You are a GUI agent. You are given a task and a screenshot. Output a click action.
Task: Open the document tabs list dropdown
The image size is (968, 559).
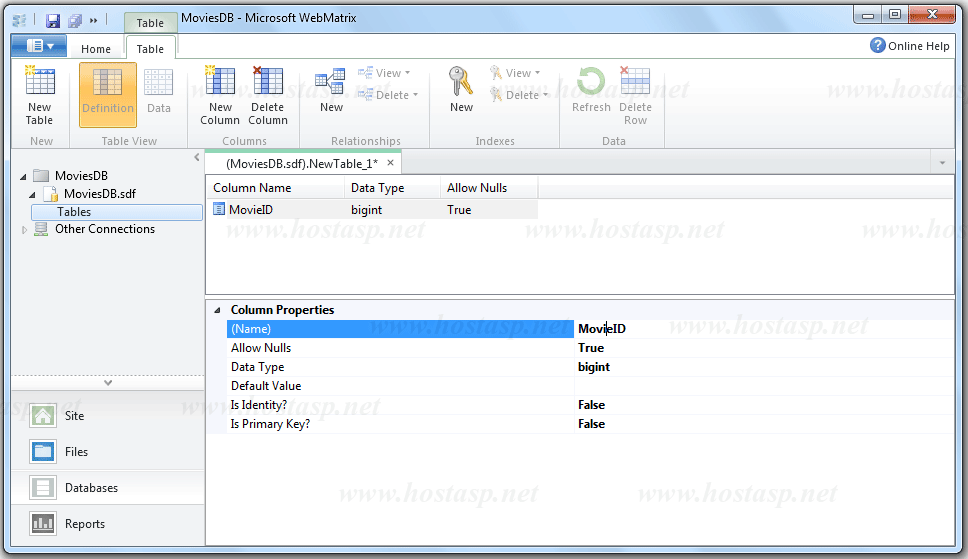point(942,163)
